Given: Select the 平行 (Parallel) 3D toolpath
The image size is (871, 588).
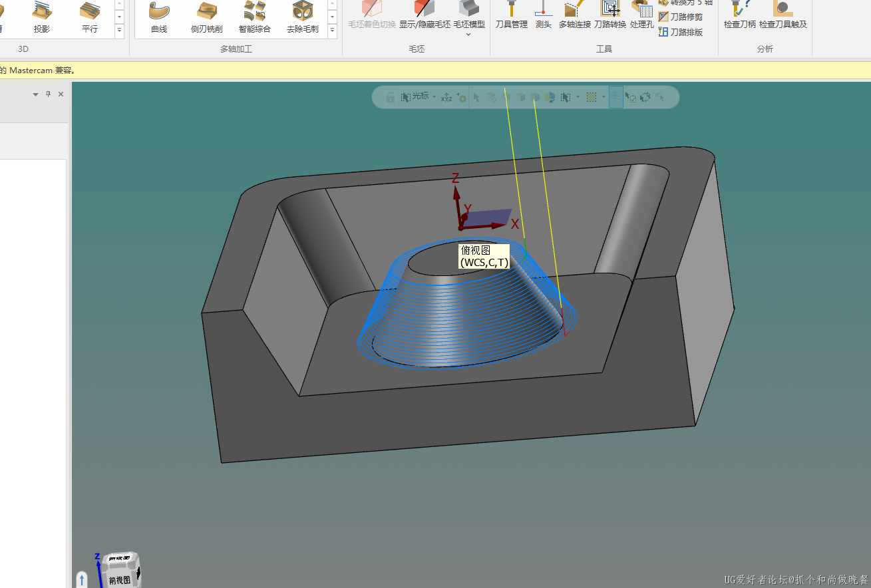Looking at the screenshot, I should tap(89, 17).
